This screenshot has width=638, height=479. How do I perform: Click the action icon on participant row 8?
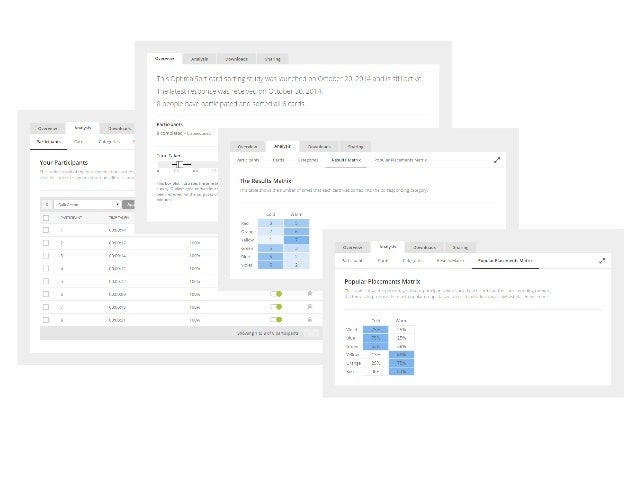[310, 319]
